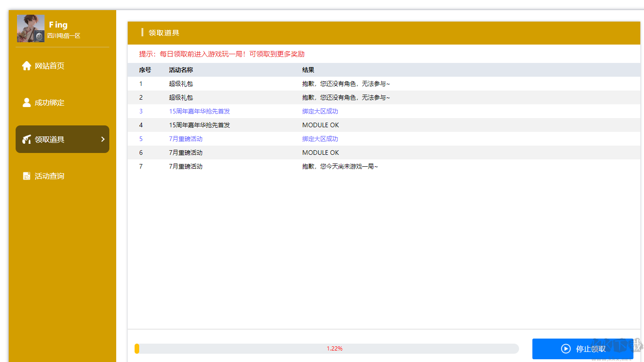
Task: Click the progress bar showing 1.22%
Action: pos(327,349)
